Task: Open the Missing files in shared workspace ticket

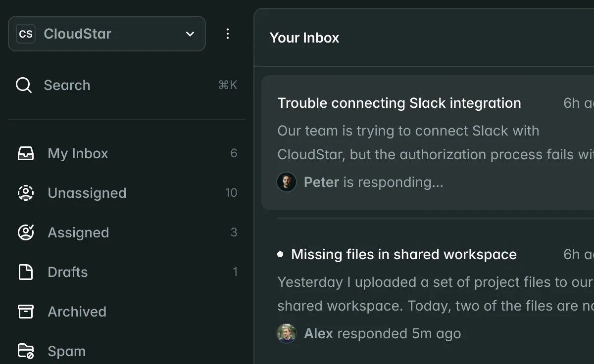Action: pyautogui.click(x=404, y=254)
